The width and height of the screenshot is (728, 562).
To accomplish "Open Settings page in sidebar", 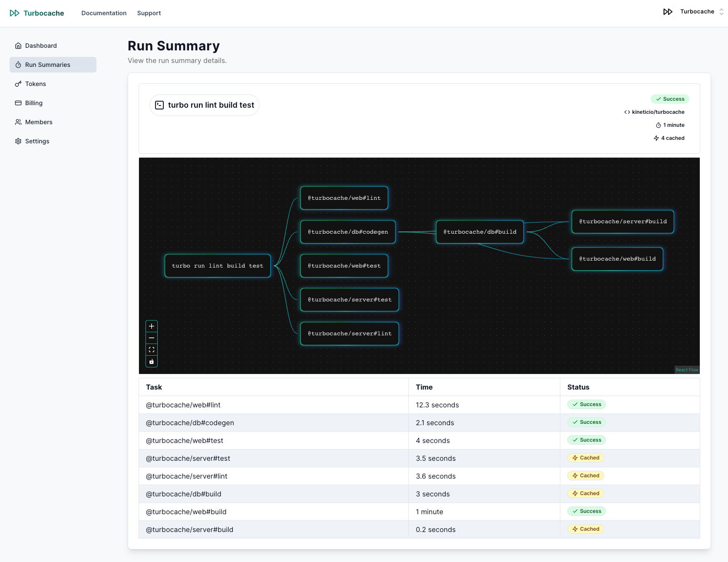I will [x=53, y=141].
